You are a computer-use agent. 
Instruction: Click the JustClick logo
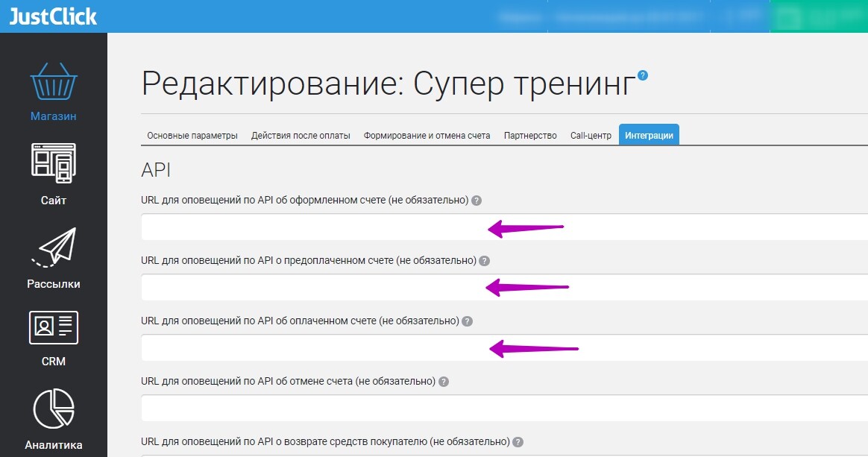(x=53, y=16)
